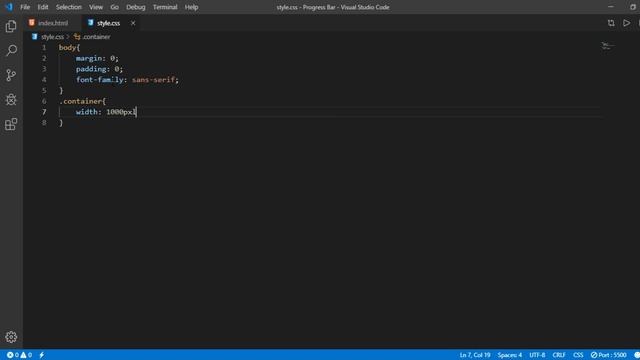This screenshot has height=360, width=640.
Task: Click on '.container{' selector text
Action: (82, 101)
